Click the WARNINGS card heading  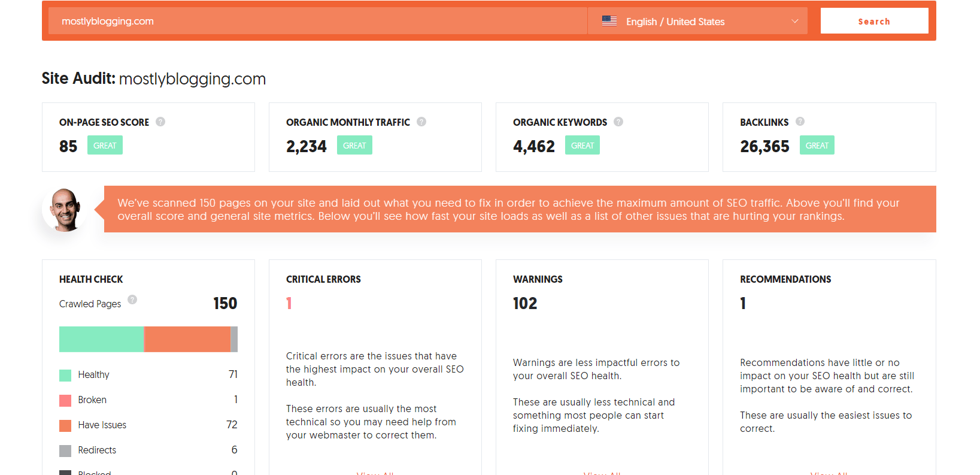pos(538,279)
